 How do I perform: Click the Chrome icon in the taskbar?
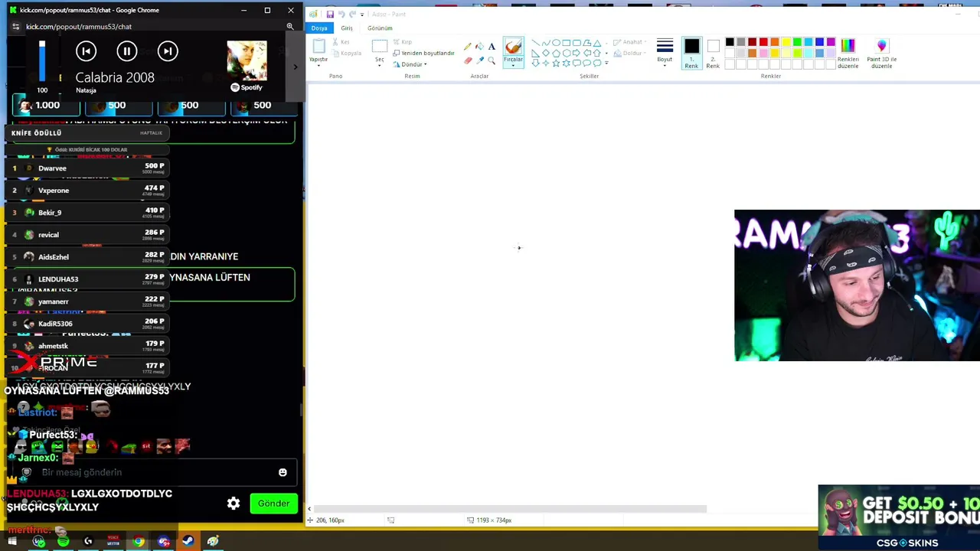pyautogui.click(x=139, y=542)
